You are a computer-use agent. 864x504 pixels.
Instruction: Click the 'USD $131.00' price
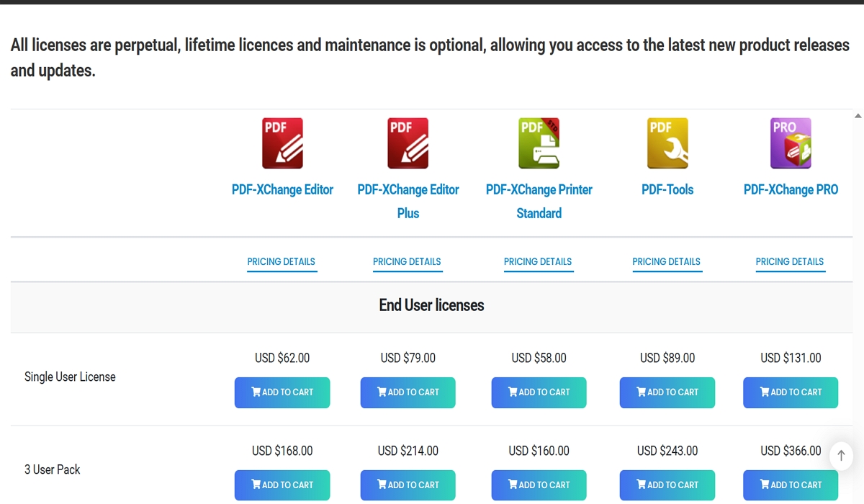pyautogui.click(x=791, y=358)
